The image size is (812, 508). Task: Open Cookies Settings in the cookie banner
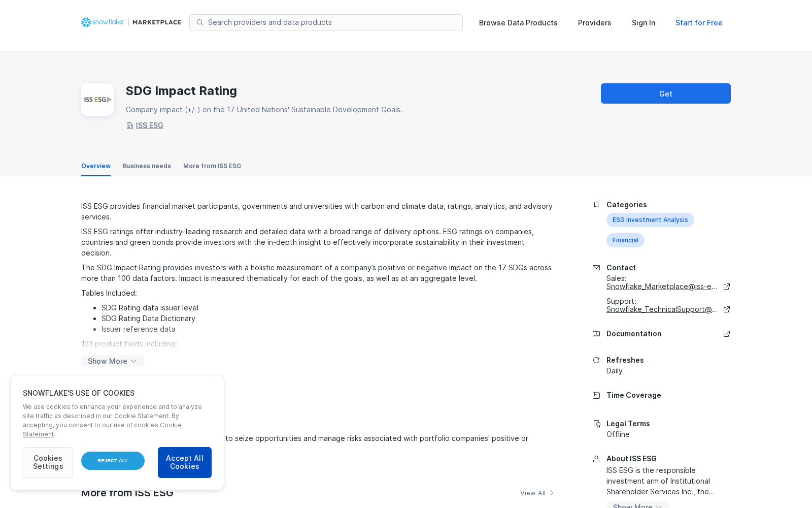pos(48,462)
